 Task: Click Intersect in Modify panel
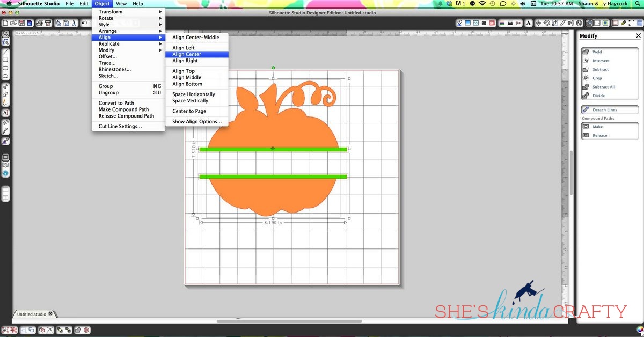[x=610, y=61]
